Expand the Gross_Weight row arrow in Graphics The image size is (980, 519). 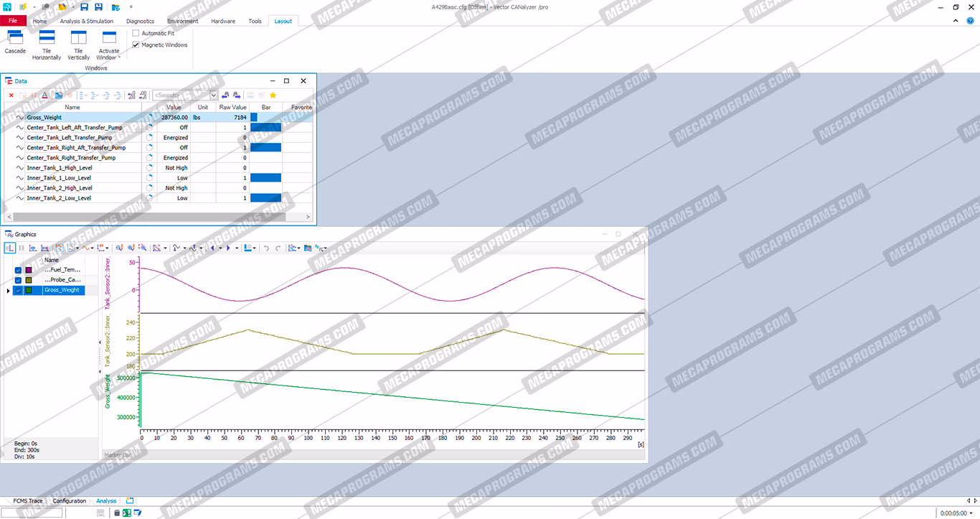[x=8, y=290]
